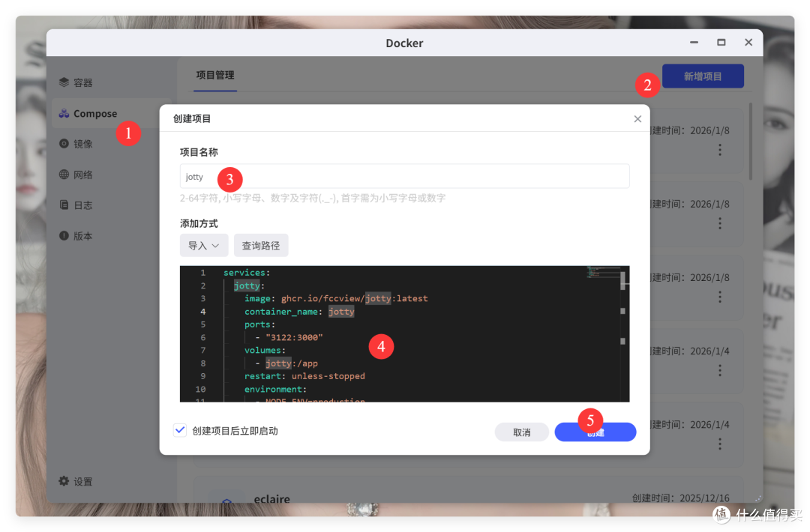This screenshot has height=532, width=810.
Task: Click the eclaire project name
Action: (271, 498)
